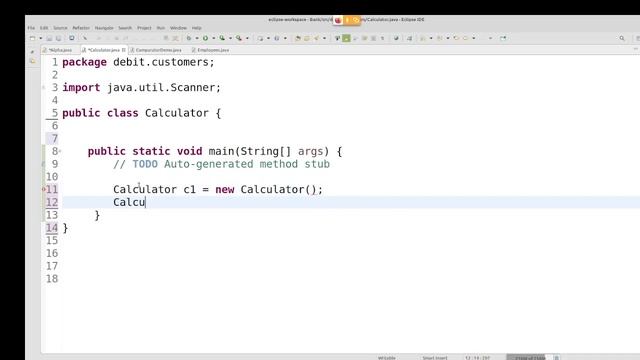This screenshot has width=640, height=360.
Task: Click line number 12 in the gutter
Action: click(52, 202)
